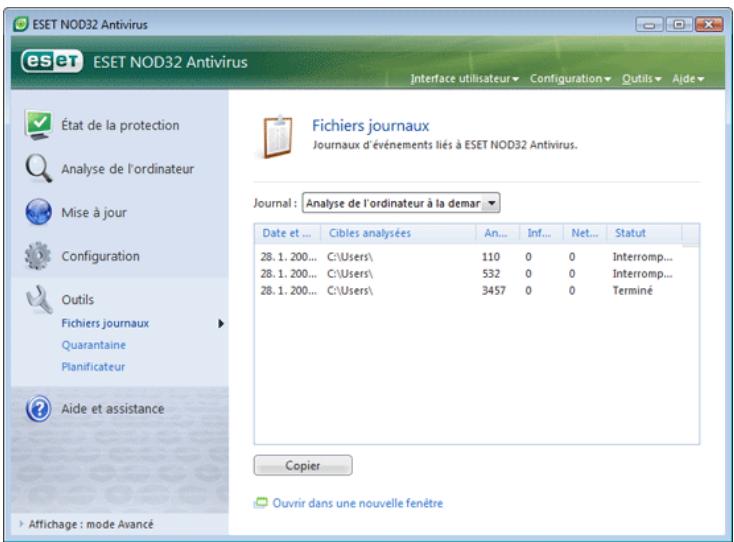
Task: Click the new window icon beside Ouvrir link
Action: tap(261, 503)
